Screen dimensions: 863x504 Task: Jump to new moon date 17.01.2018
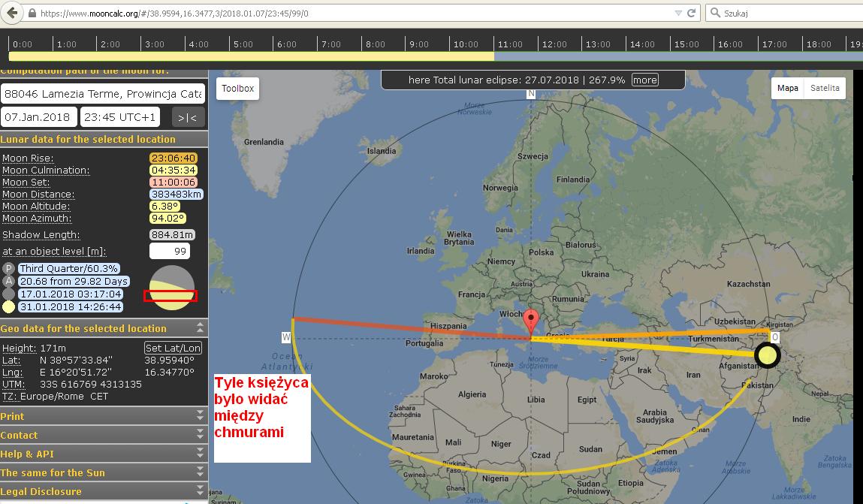click(71, 294)
